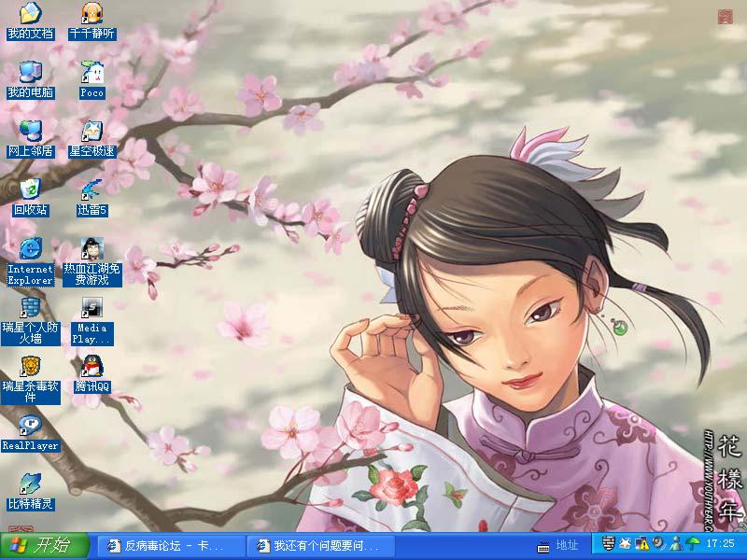747x560 pixels.
Task: Click the white star tray icon
Action: coord(625,543)
